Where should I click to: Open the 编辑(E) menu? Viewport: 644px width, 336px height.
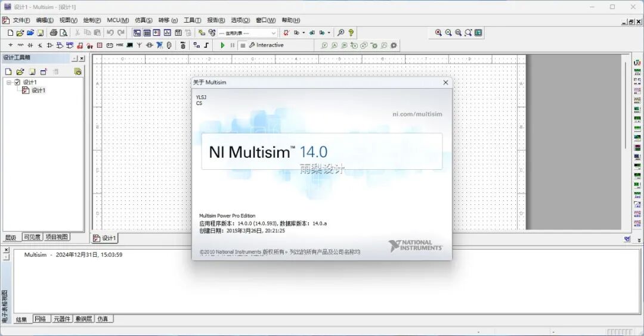45,20
